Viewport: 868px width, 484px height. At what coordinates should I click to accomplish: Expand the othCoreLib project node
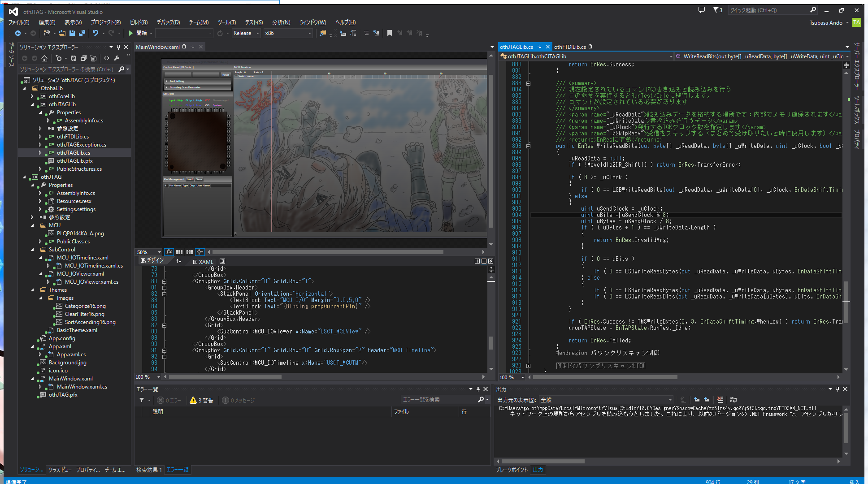click(x=32, y=96)
